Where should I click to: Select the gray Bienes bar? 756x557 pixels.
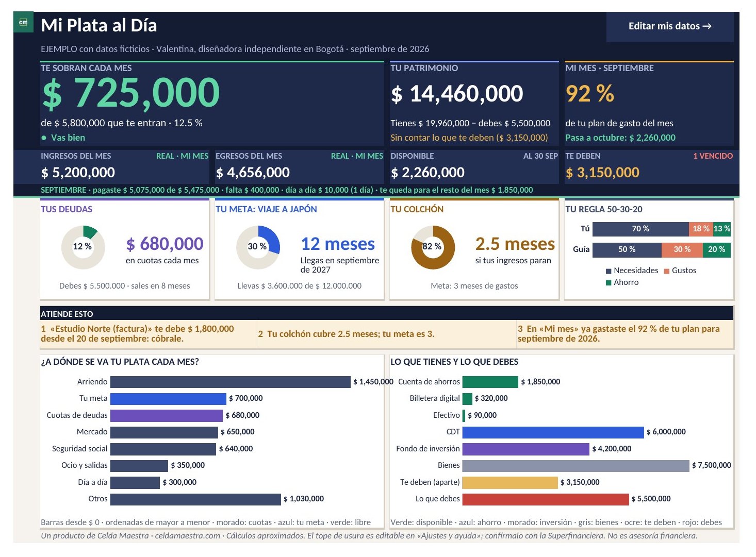coord(576,465)
